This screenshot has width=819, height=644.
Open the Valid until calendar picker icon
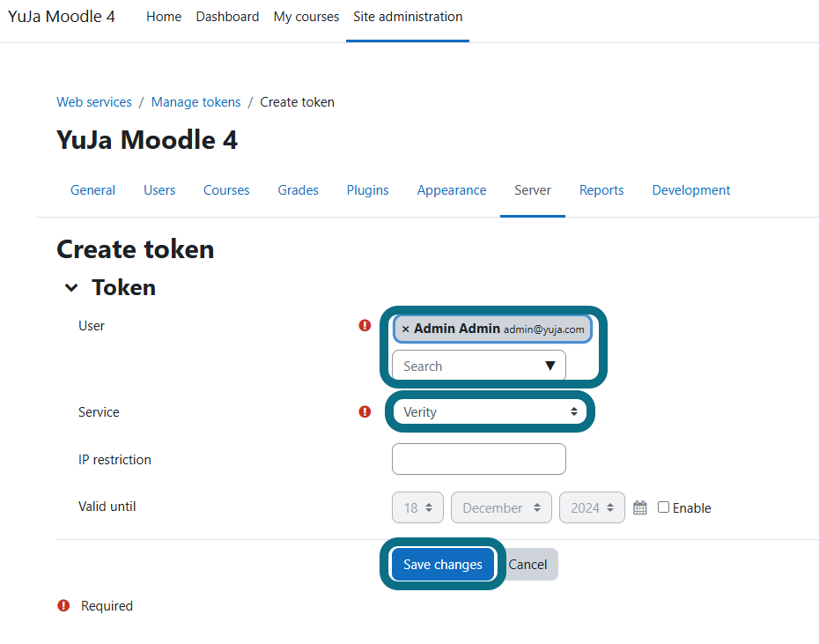640,507
